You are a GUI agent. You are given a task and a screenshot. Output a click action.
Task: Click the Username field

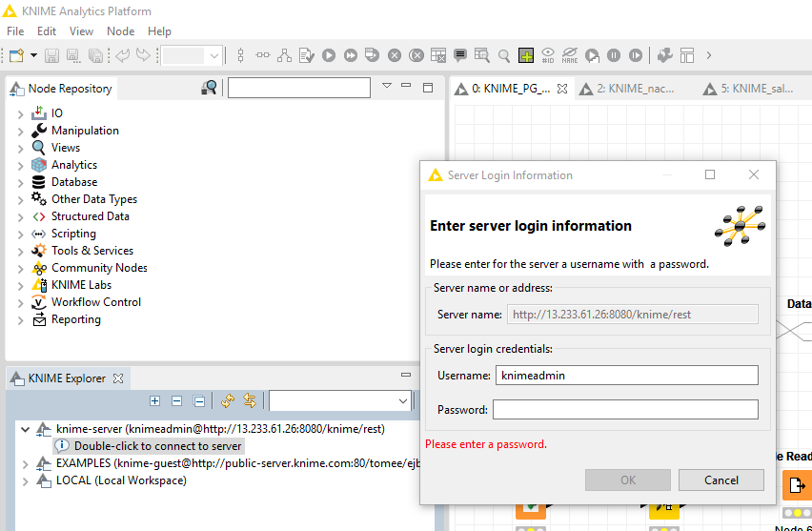tap(625, 376)
